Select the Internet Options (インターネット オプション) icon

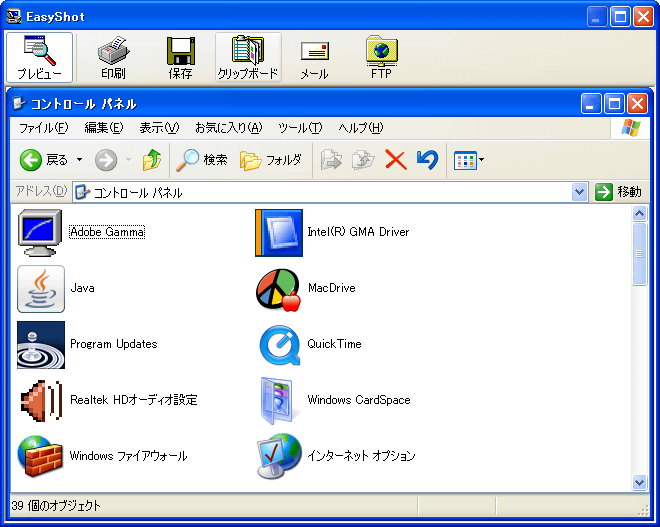tap(279, 457)
